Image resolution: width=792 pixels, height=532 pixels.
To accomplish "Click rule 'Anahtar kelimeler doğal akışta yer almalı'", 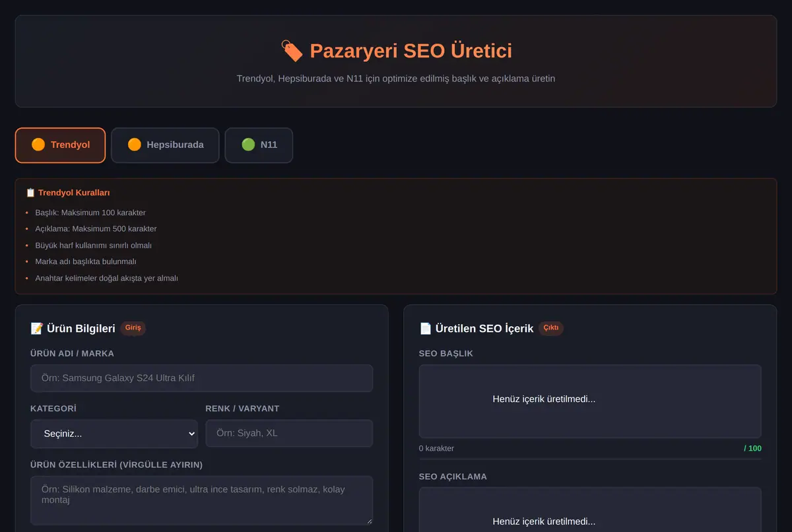I will coord(106,278).
